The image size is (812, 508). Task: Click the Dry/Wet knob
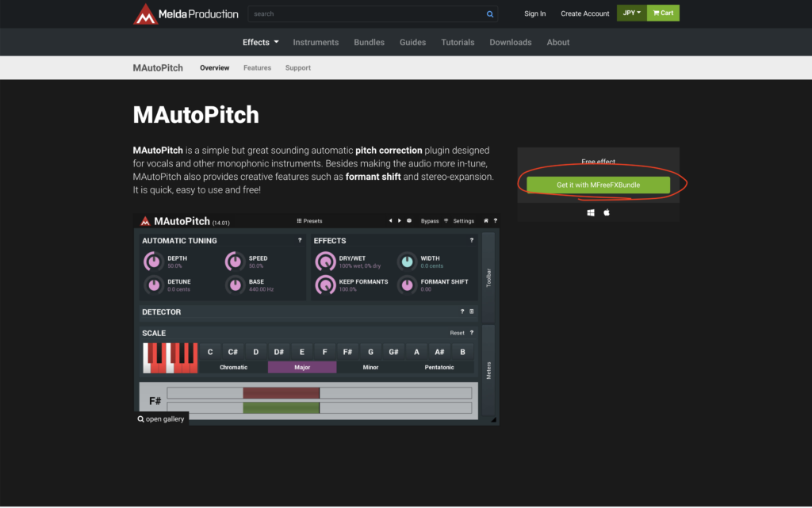(x=325, y=262)
